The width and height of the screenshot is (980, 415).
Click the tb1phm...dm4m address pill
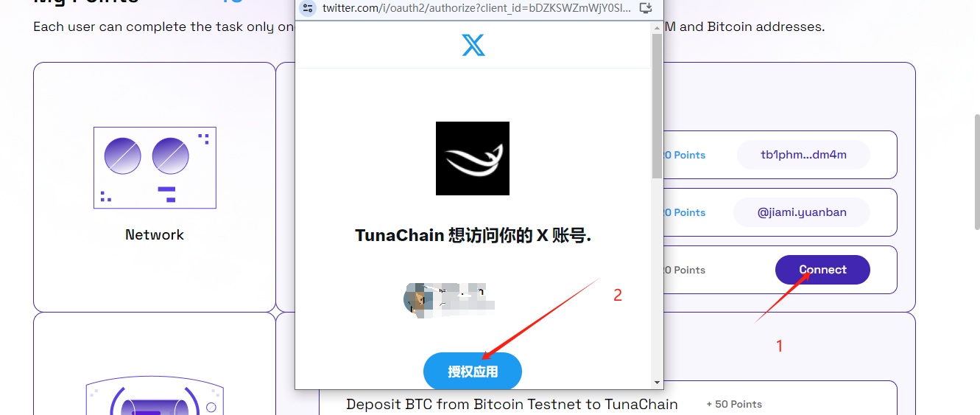click(x=803, y=155)
